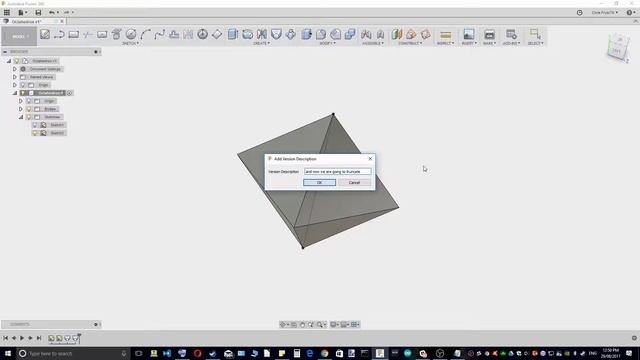Screen dimensions: 640x360
Task: Click the Pan hand icon
Action: tap(302, 324)
